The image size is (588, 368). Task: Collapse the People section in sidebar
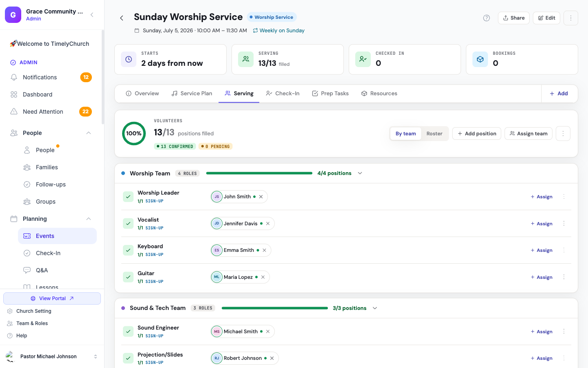pyautogui.click(x=89, y=133)
